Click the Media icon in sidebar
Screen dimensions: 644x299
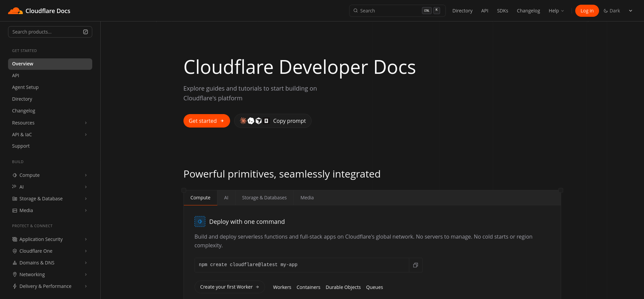pos(15,210)
